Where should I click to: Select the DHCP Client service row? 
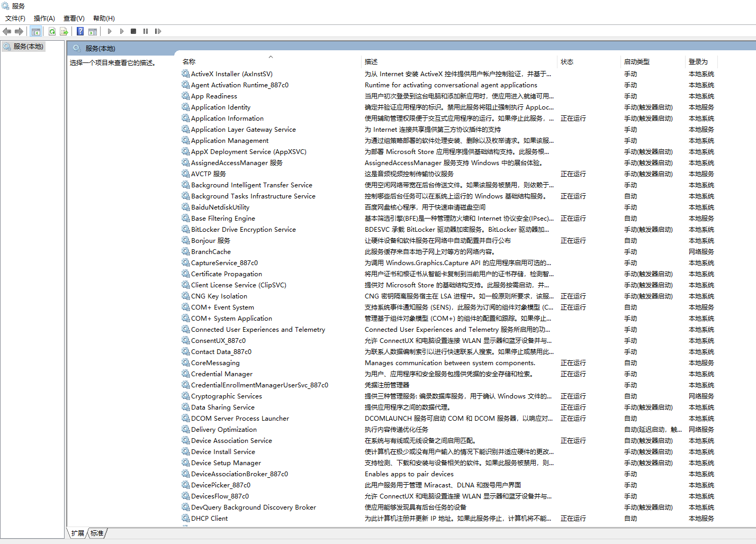tap(209, 519)
